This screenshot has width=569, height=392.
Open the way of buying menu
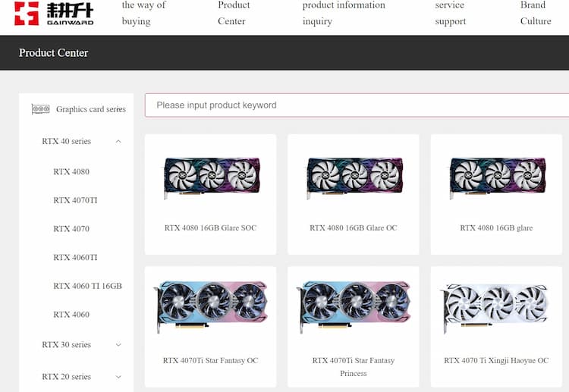(143, 13)
